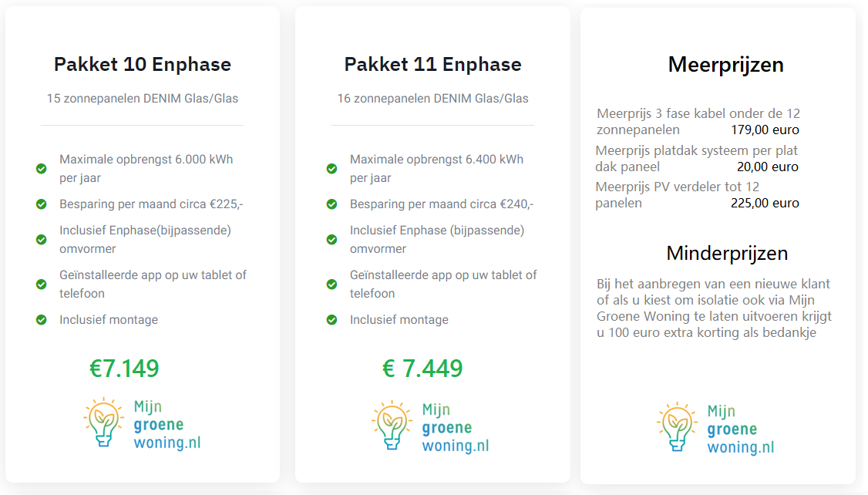Screen dimensions: 868x495
Task: Click the €7.149 price
Action: click(x=124, y=369)
